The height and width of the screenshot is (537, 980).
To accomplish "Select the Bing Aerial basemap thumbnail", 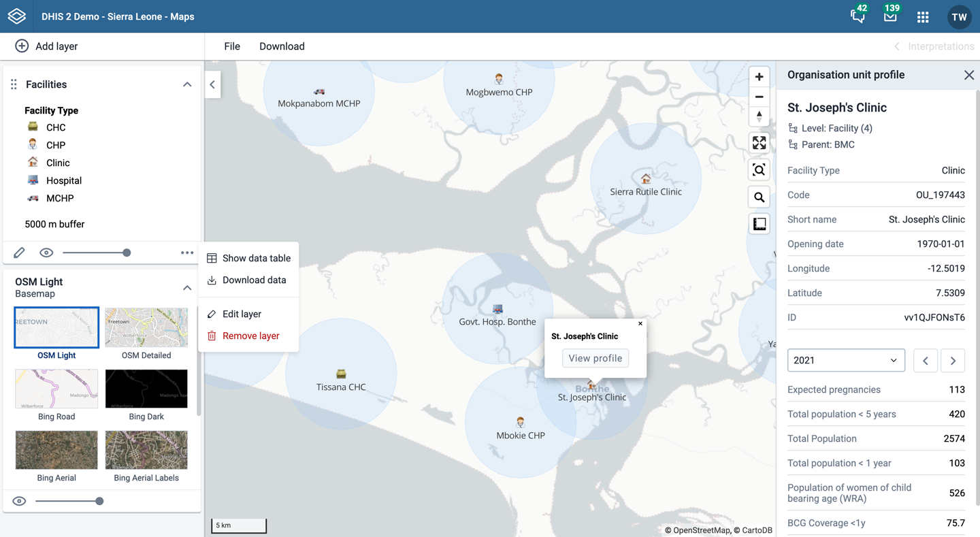I will [x=56, y=450].
